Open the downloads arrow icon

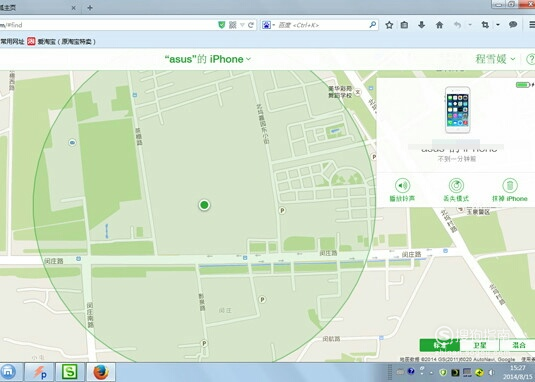point(422,25)
